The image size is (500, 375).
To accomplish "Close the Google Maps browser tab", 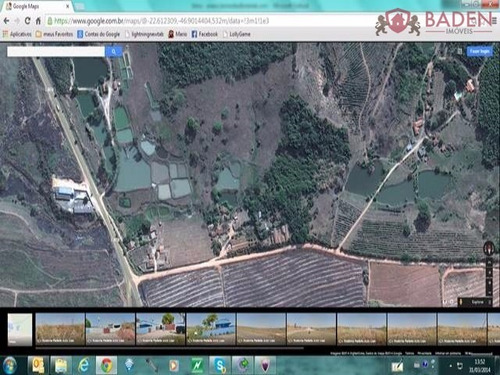I will pyautogui.click(x=68, y=6).
